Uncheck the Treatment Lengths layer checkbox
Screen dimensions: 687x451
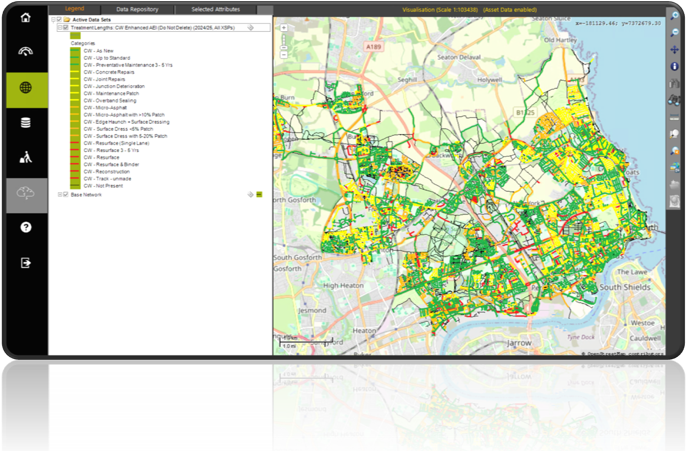click(66, 28)
